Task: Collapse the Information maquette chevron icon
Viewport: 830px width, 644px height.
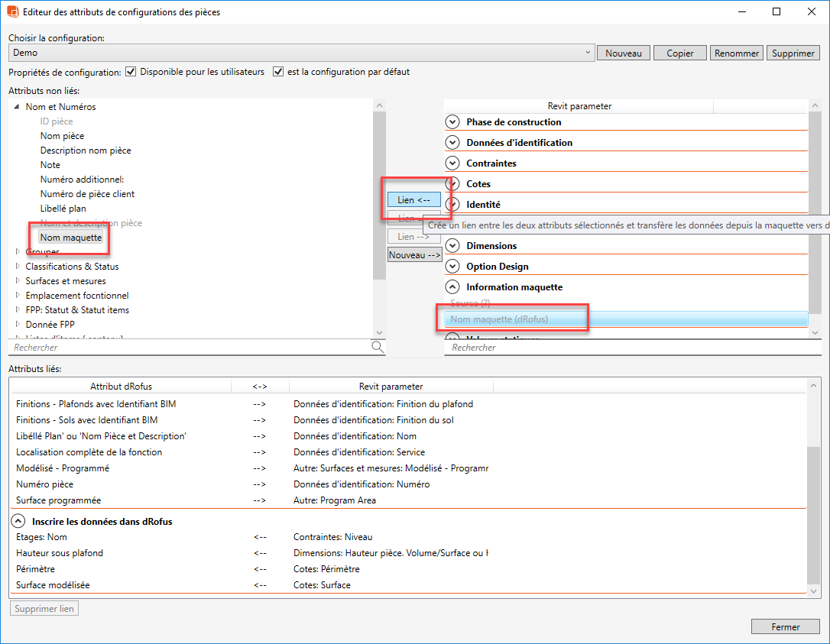Action: pos(452,287)
